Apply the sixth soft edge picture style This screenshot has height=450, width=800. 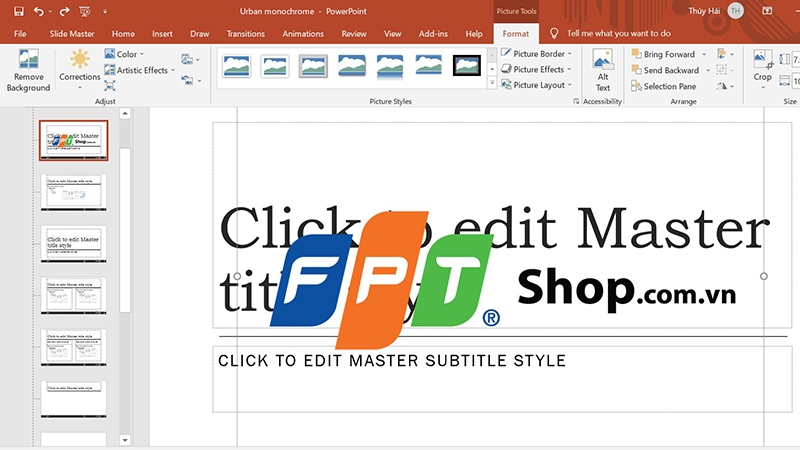[x=428, y=66]
